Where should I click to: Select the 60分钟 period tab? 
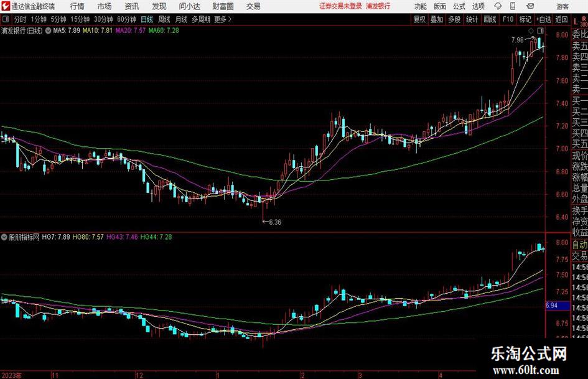pos(127,19)
